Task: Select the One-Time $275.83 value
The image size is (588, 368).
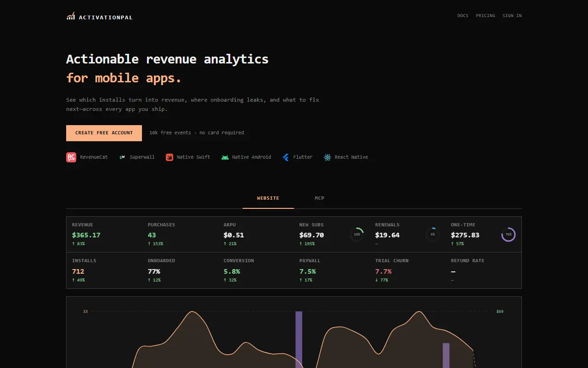Action: pos(465,235)
